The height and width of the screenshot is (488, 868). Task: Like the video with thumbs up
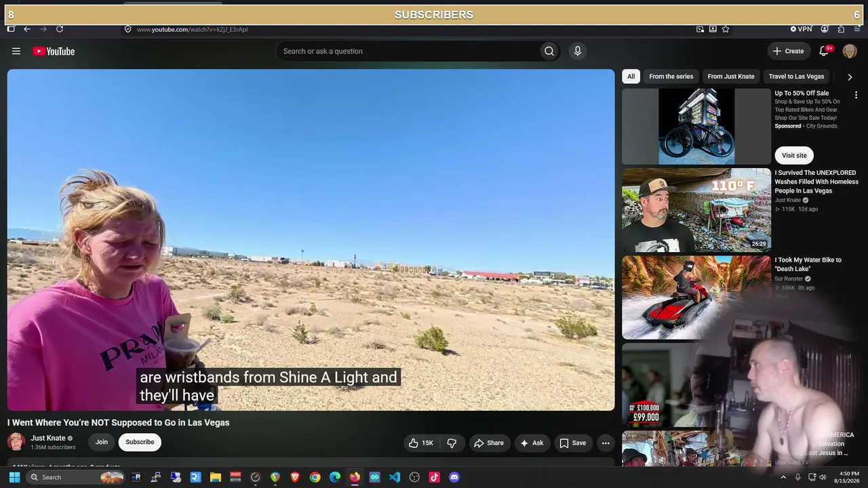[x=421, y=443]
